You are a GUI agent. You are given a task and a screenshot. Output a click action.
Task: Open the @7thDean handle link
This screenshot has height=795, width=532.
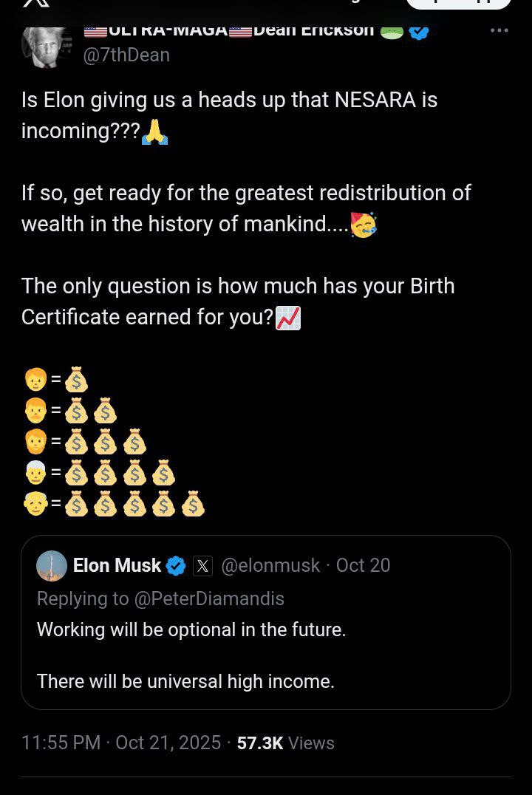click(126, 55)
